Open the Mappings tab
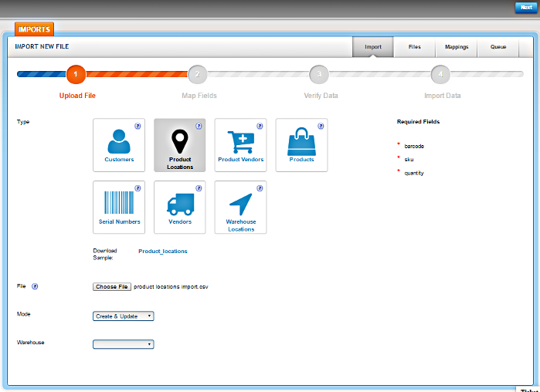This screenshot has height=392, width=540. pos(456,47)
